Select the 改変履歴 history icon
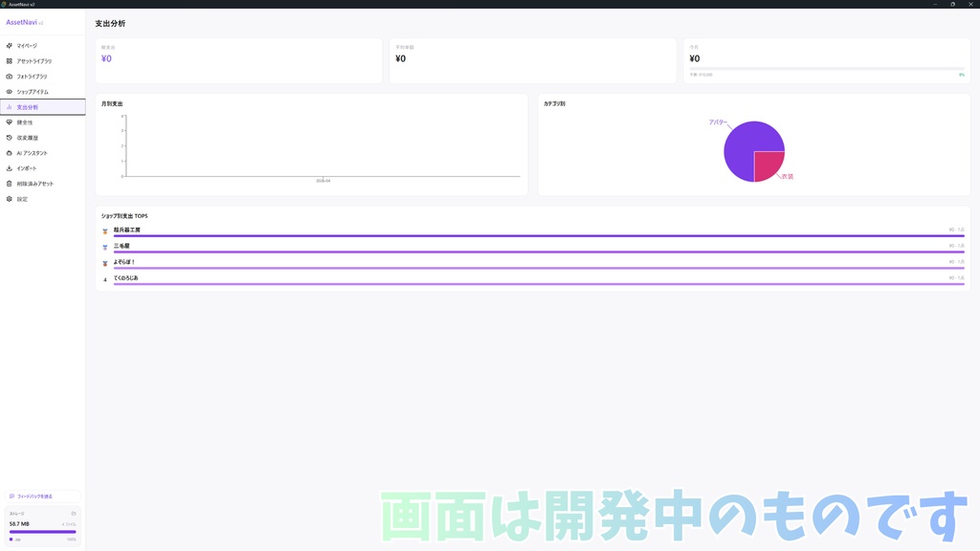The image size is (980, 551). point(9,138)
